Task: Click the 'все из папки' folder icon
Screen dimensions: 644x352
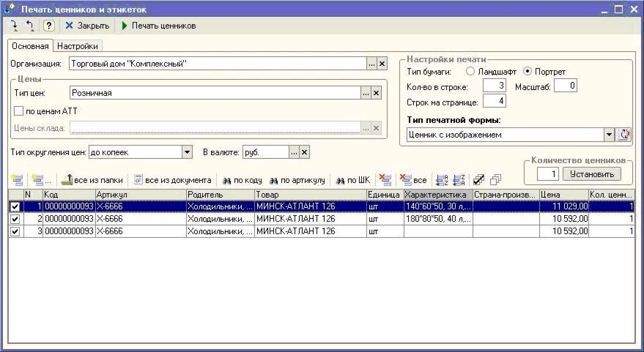Action: [67, 180]
